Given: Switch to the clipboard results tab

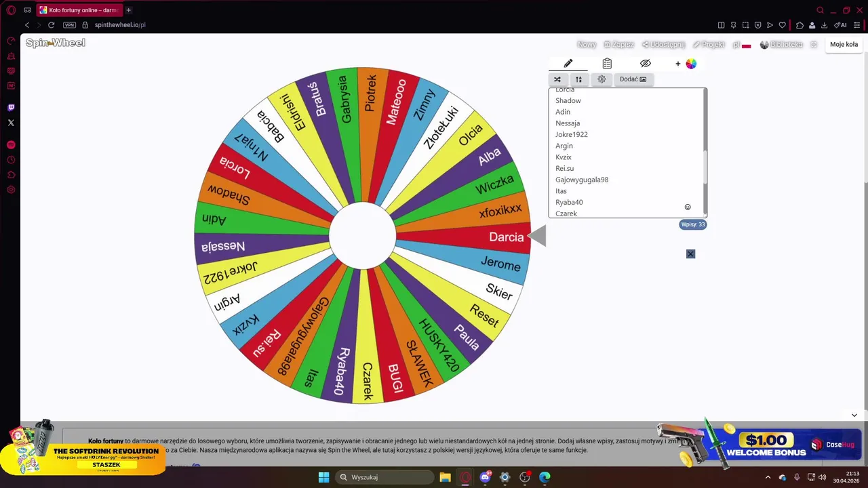Looking at the screenshot, I should point(607,63).
